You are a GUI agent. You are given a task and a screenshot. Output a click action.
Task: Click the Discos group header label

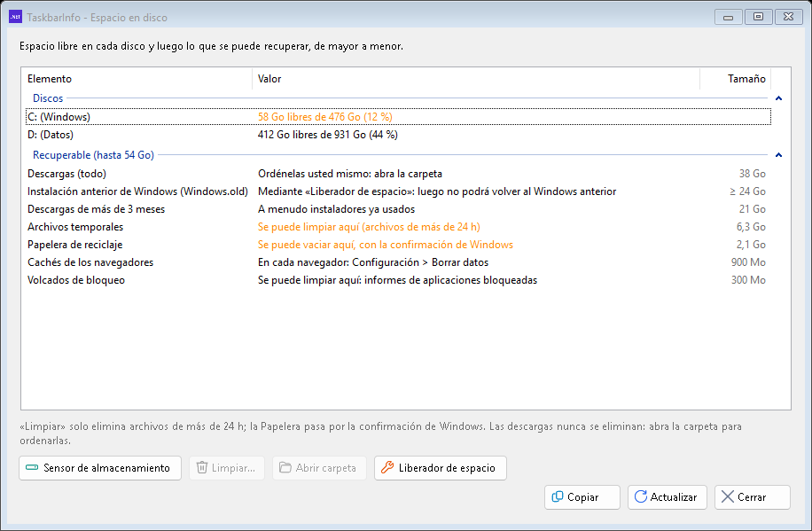pyautogui.click(x=48, y=98)
